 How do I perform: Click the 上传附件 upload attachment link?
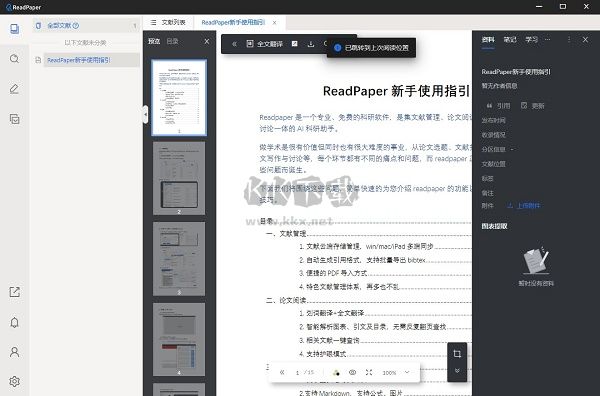(x=523, y=206)
